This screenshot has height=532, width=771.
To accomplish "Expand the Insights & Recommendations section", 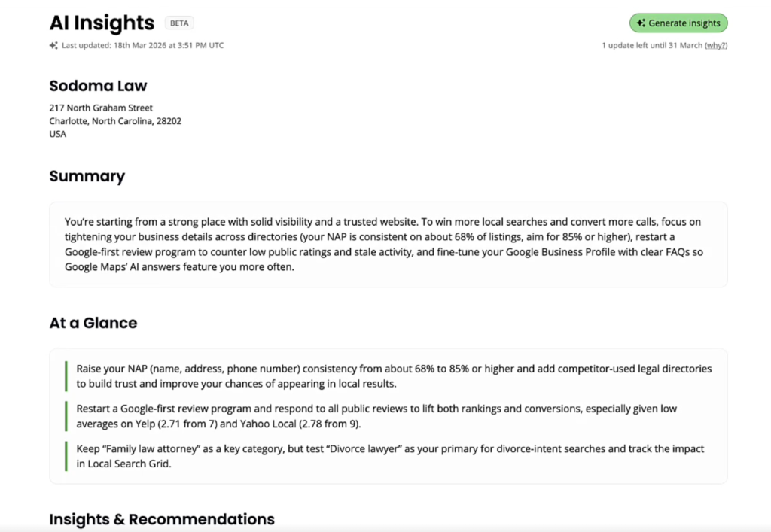I will tap(162, 519).
